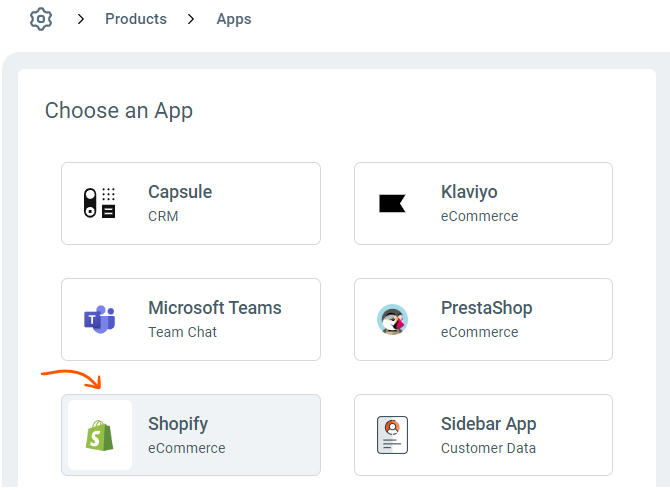Click the Team Chat category label

click(182, 332)
